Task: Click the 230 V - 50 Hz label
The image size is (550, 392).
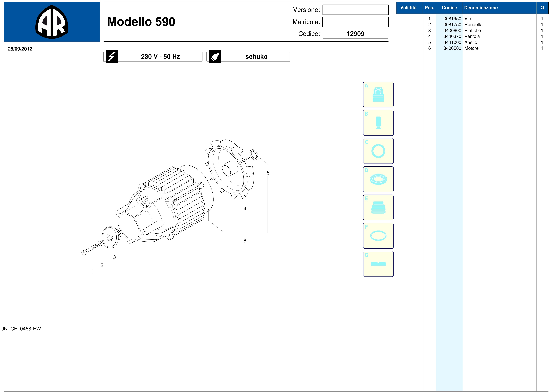Action: (x=160, y=57)
